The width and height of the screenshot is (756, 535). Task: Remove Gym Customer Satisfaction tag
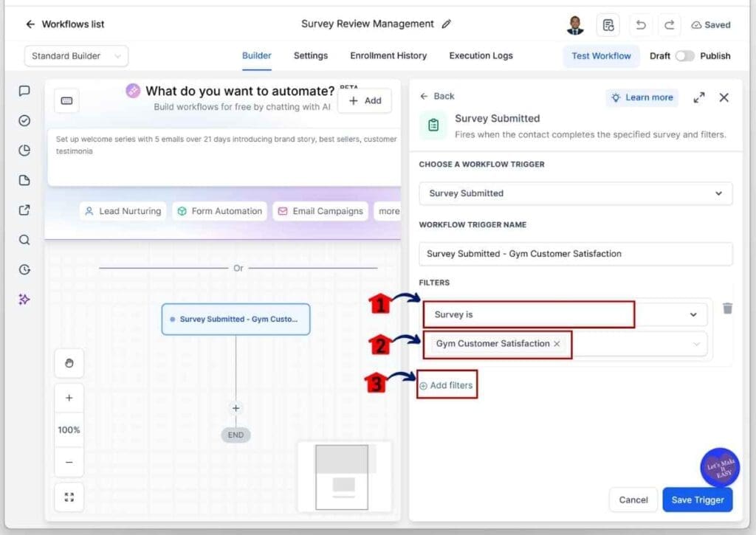tap(557, 344)
